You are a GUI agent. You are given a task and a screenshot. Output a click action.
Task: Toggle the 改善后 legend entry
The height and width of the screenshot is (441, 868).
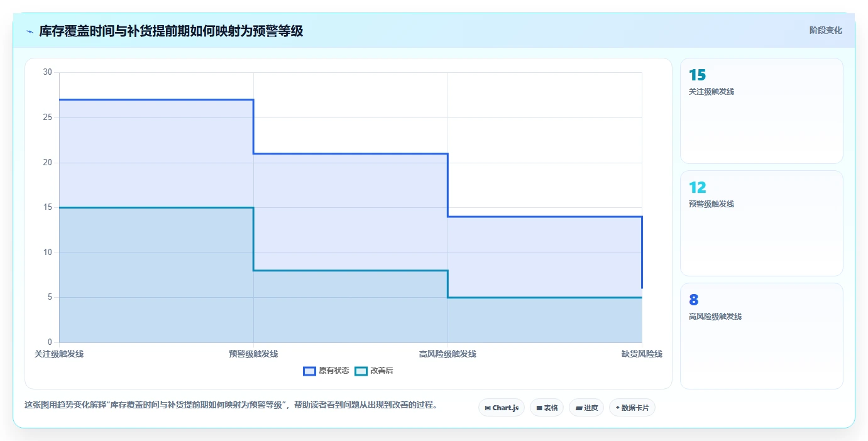click(374, 371)
